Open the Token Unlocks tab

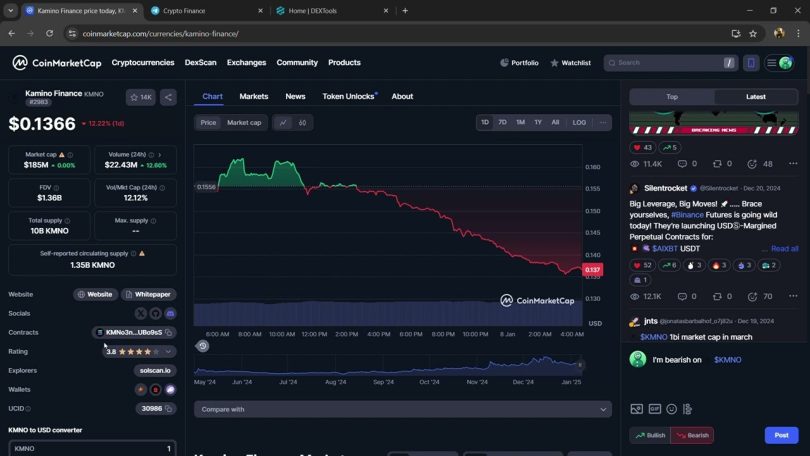coord(349,97)
